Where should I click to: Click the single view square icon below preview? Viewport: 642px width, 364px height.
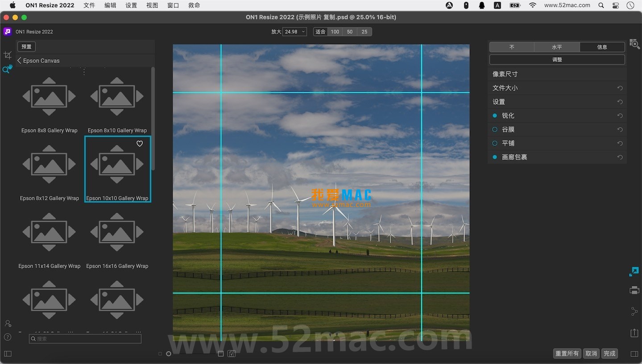pos(220,354)
